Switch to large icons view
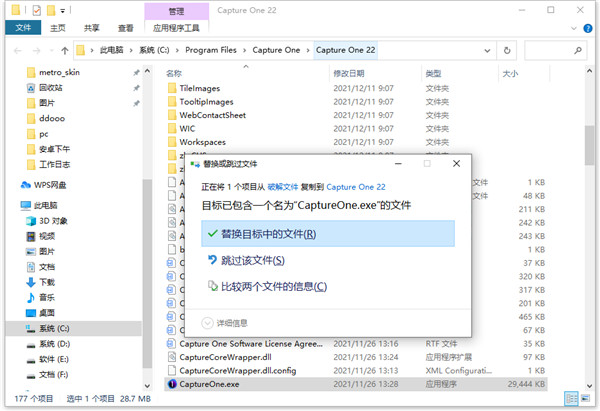Viewport: 600px width, 411px height. pos(585,398)
